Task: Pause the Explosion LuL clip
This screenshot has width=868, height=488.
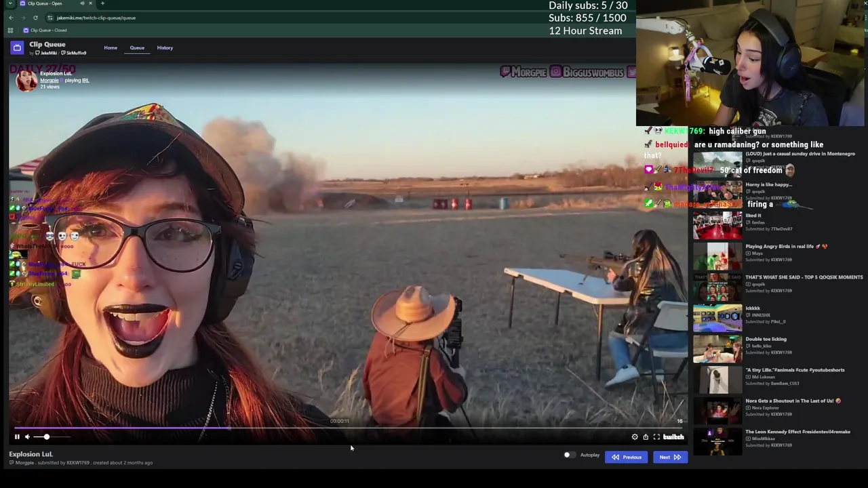Action: pyautogui.click(x=17, y=437)
